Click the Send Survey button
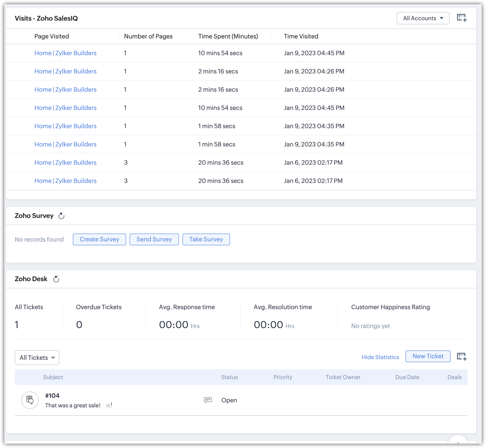 tap(154, 239)
